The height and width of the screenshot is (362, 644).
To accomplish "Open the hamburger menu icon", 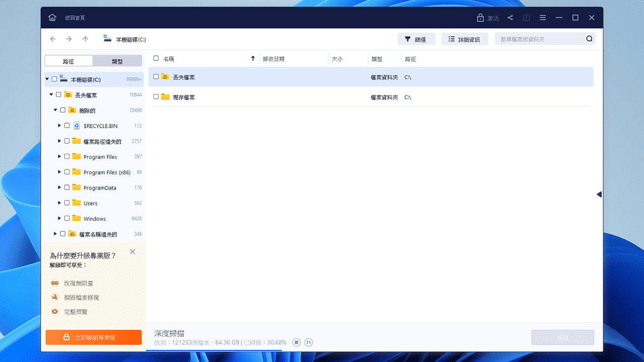I will pyautogui.click(x=542, y=17).
